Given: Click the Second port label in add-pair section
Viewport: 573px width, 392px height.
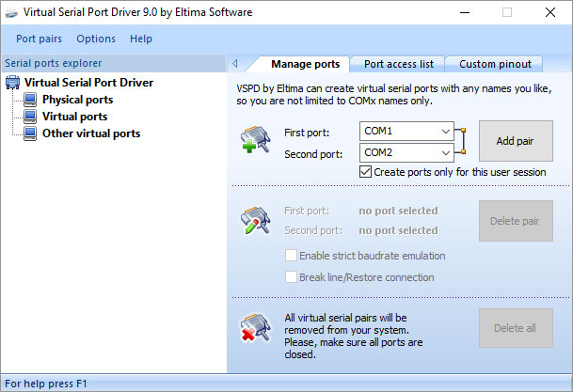Looking at the screenshot, I should (313, 154).
